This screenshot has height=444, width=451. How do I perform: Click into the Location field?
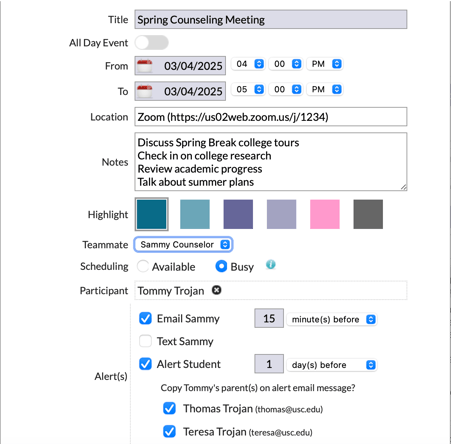point(271,117)
